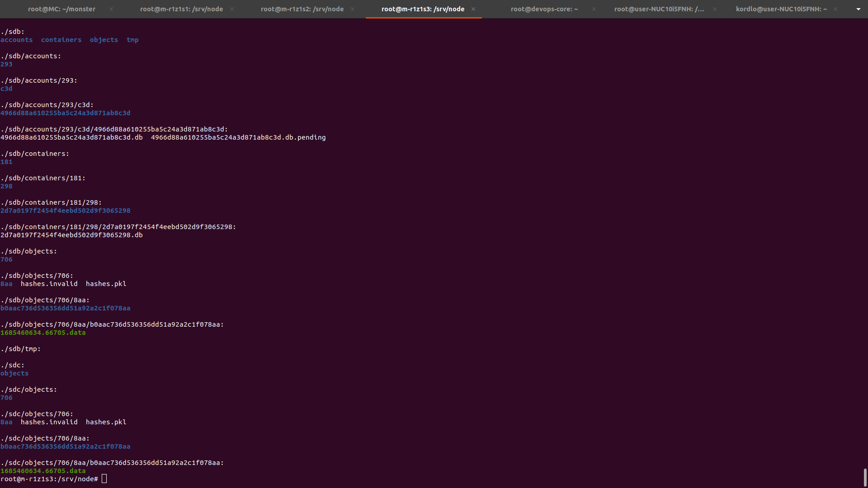Switch to root@MC: ~/monster tab
868x488 pixels.
[61, 9]
